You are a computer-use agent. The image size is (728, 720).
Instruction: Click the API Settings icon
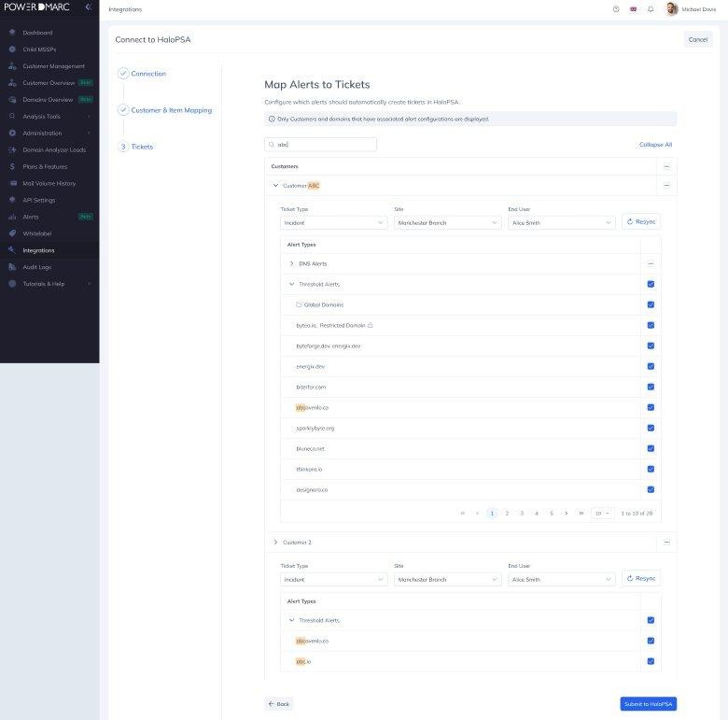(x=12, y=200)
